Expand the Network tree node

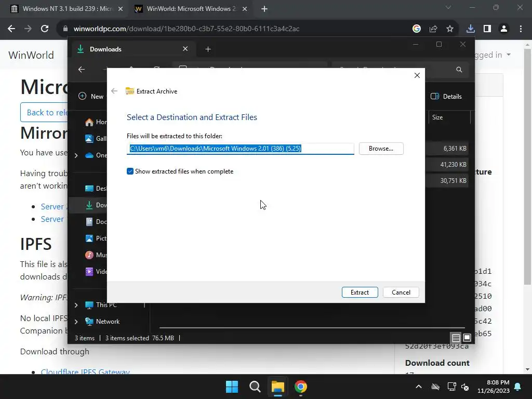(x=76, y=322)
